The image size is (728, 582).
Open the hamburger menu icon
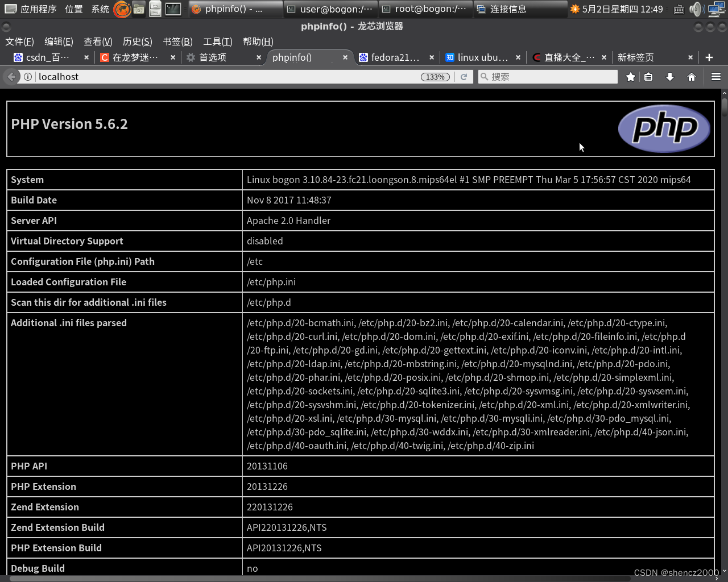point(716,77)
